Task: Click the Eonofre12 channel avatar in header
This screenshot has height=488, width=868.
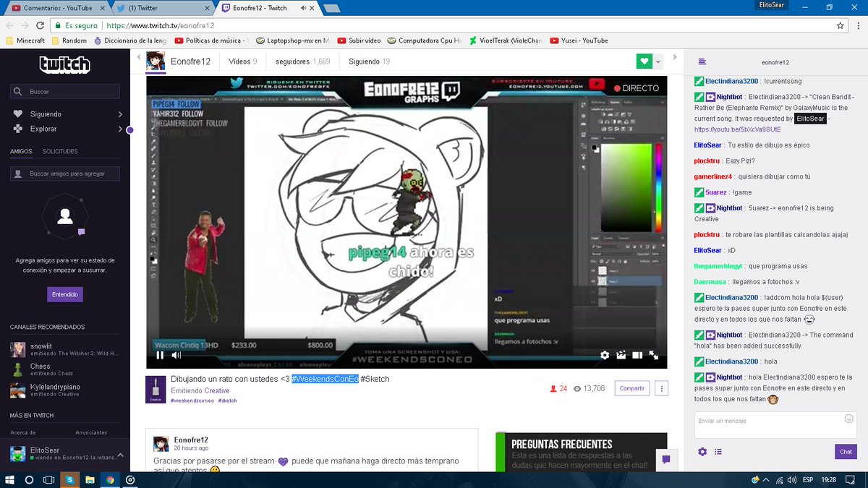Action: tap(156, 61)
